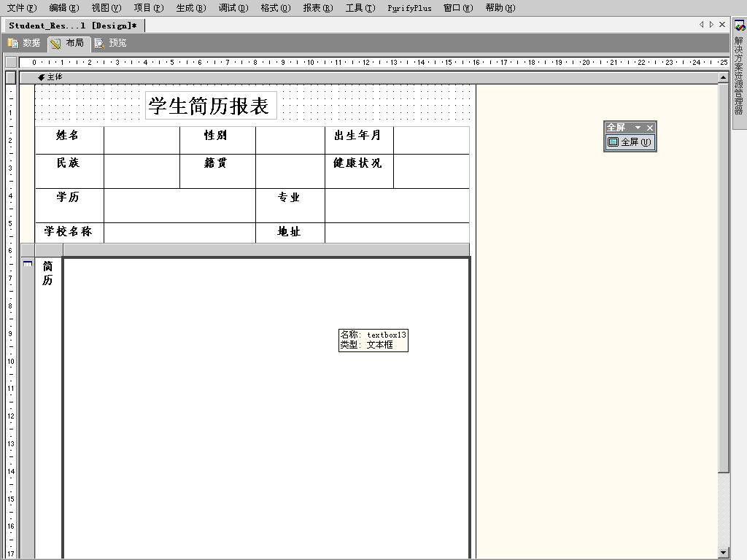Open the 全屏 toolbar options dropdown arrow
747x560 pixels.
click(638, 128)
